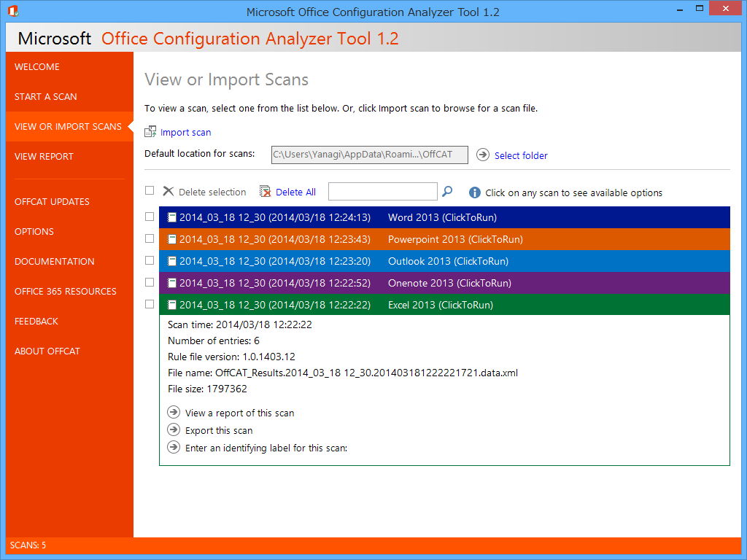Viewport: 747px width, 560px height.
Task: Check the Onenote 2013 scan checkbox
Action: pos(150,282)
